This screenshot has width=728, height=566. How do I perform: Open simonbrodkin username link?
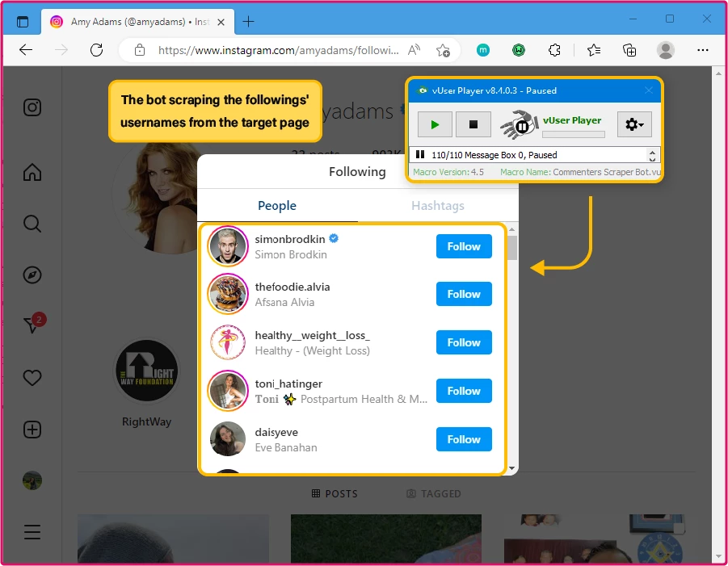click(x=290, y=239)
